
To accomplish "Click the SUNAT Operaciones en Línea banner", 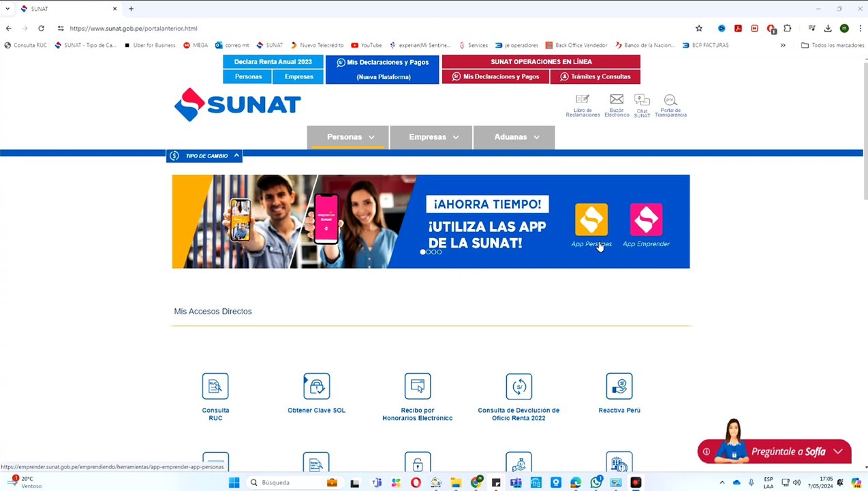I will [541, 61].
